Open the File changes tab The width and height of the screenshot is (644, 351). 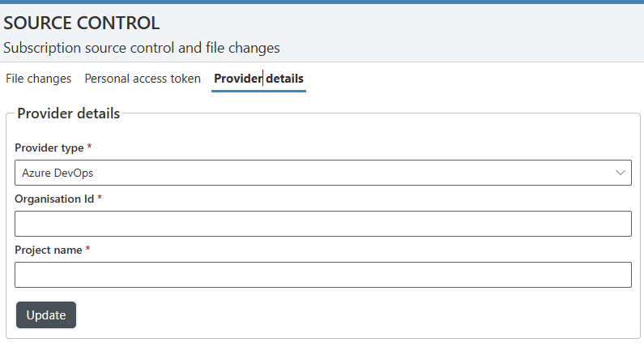click(x=38, y=79)
